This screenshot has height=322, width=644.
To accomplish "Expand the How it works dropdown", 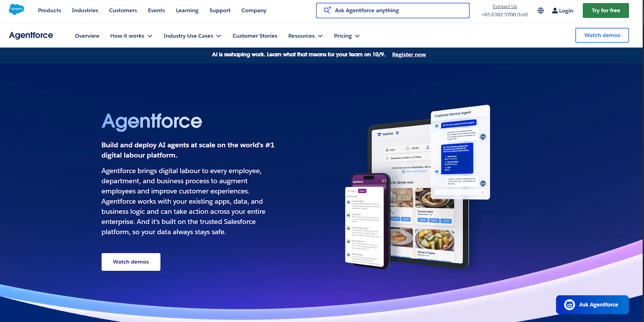I will (x=131, y=36).
